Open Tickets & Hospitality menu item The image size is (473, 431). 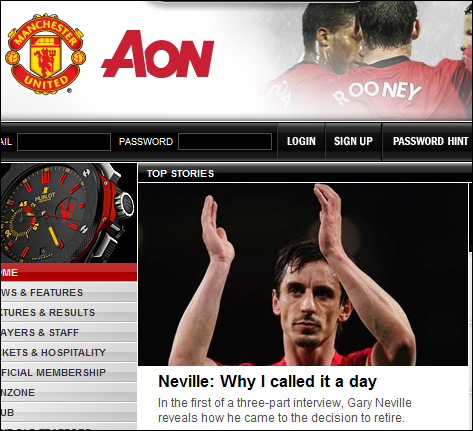pos(68,352)
